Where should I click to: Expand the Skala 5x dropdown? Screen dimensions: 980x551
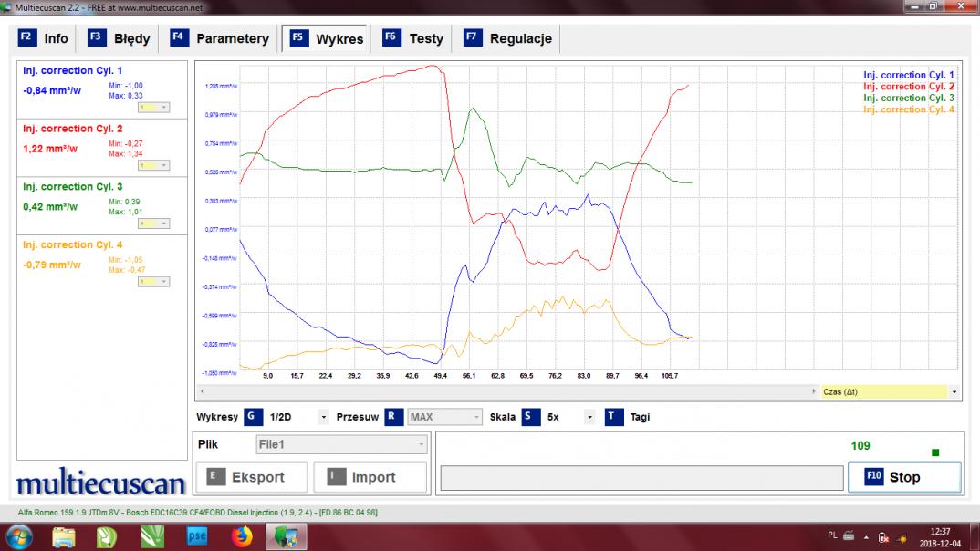pos(589,417)
